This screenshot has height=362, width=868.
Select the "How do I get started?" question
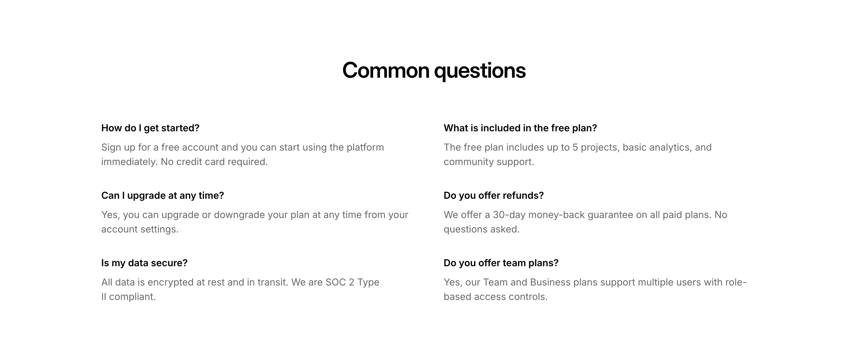[x=150, y=128]
